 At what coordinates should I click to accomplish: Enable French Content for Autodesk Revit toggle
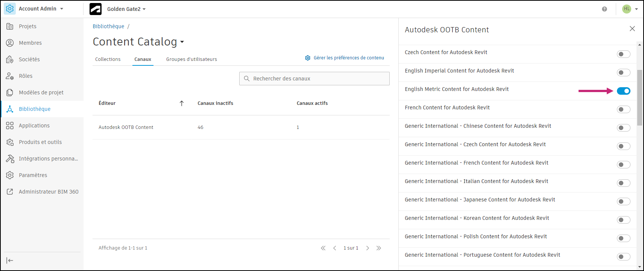pos(623,109)
